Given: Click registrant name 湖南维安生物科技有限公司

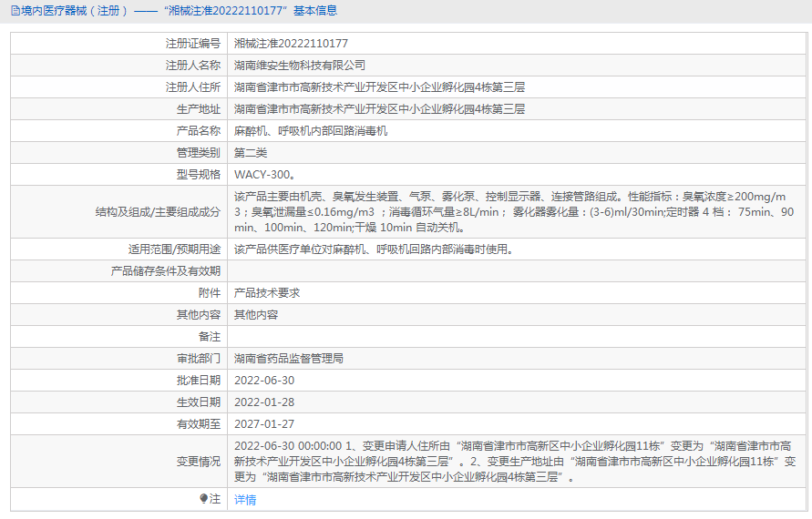Looking at the screenshot, I should [300, 66].
